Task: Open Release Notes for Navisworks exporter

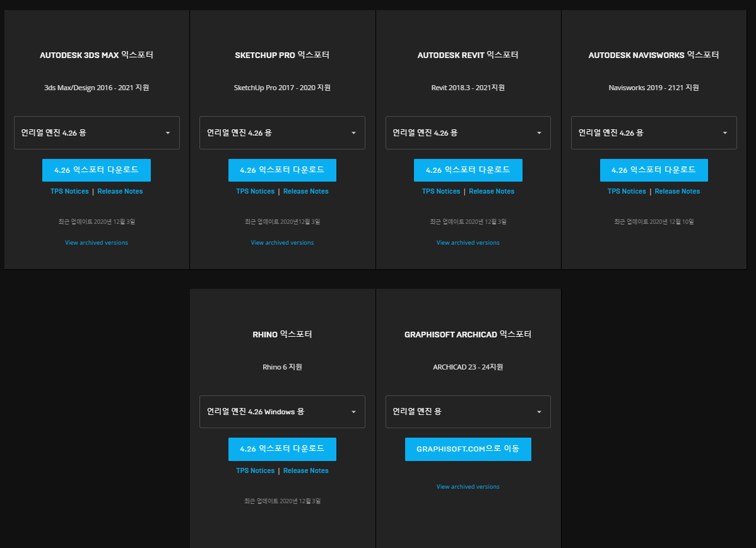Action: tap(677, 191)
